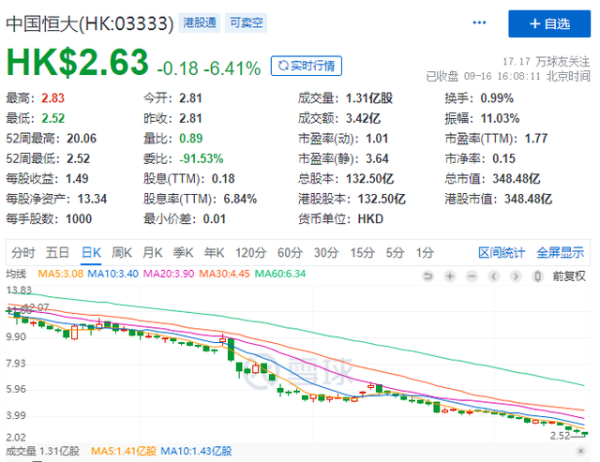Viewport: 600px width, 462px height.
Task: Close the volume panel with X icon
Action: click(x=581, y=451)
